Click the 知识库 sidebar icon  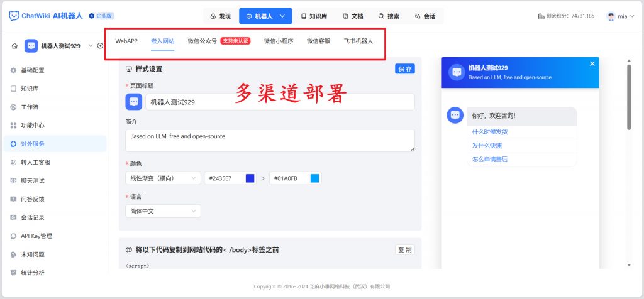point(13,89)
